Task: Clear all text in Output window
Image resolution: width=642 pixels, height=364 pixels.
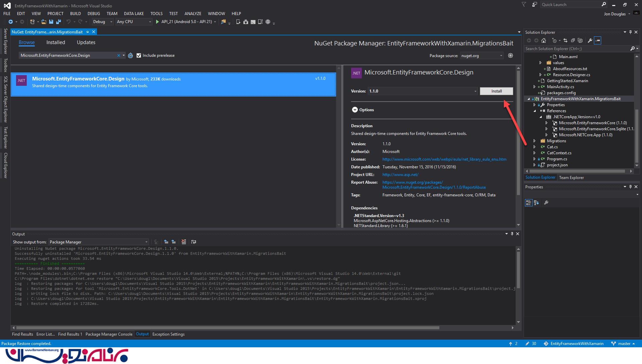Action: (x=184, y=242)
